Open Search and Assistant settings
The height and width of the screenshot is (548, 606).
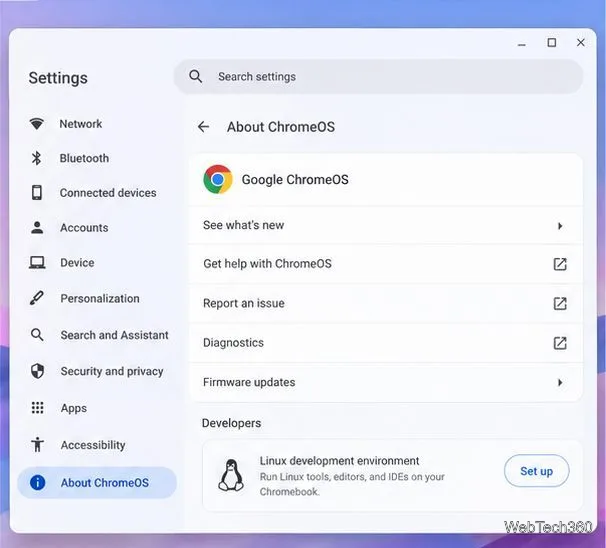pos(97,335)
